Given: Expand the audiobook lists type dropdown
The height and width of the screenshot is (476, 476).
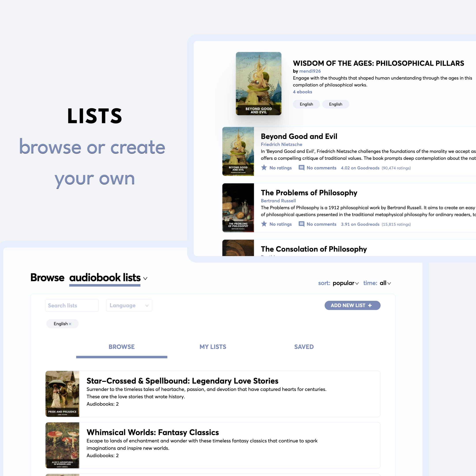Looking at the screenshot, I should pos(145,278).
